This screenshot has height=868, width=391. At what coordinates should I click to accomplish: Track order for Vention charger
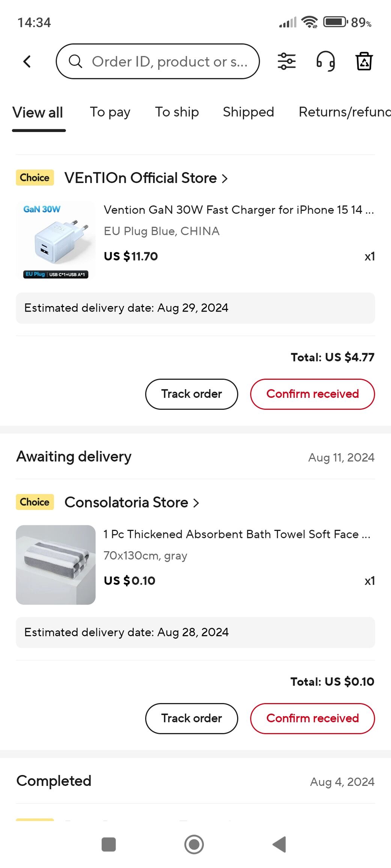(x=191, y=394)
